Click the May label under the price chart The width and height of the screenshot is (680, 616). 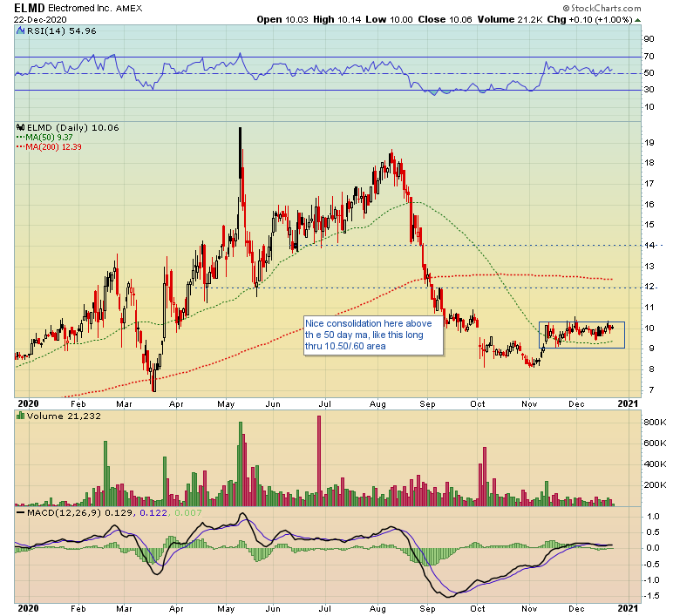tap(226, 404)
